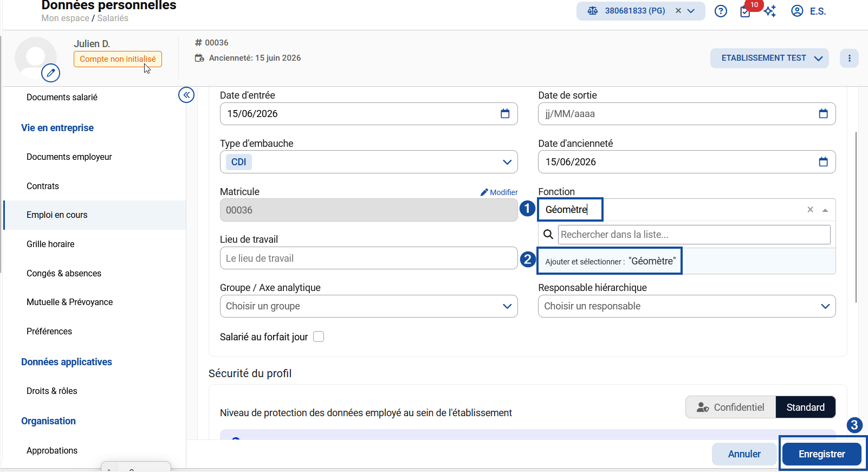868x472 pixels.
Task: Click the Enregistrer button
Action: (x=821, y=454)
